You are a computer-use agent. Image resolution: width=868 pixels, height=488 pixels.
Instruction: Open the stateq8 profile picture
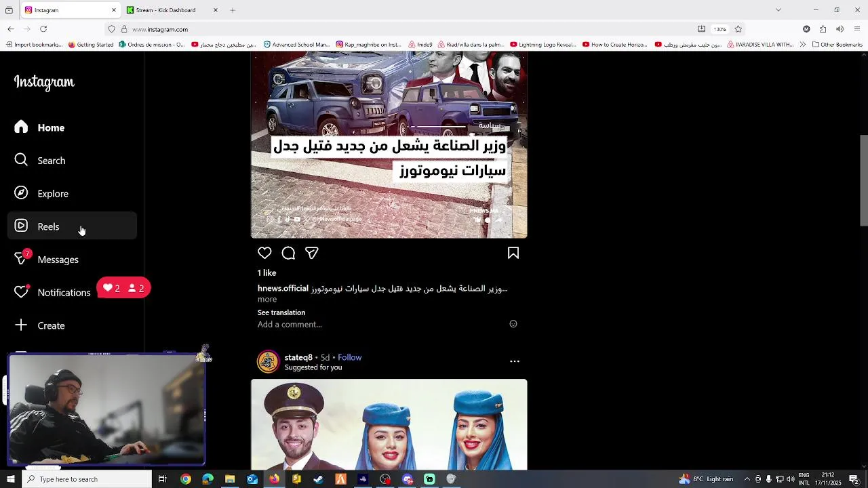[268, 361]
